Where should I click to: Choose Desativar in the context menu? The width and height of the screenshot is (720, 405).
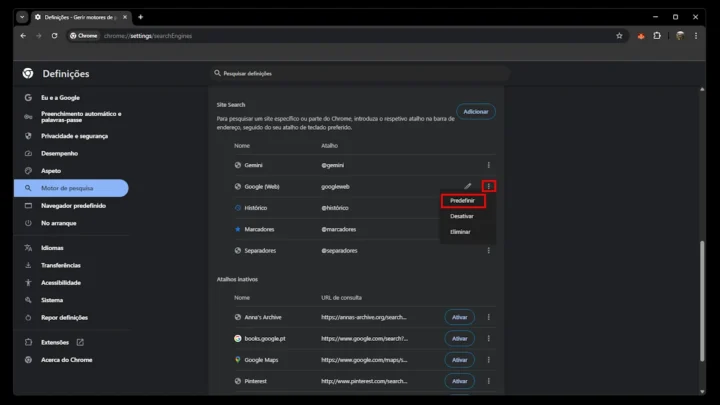click(x=462, y=216)
